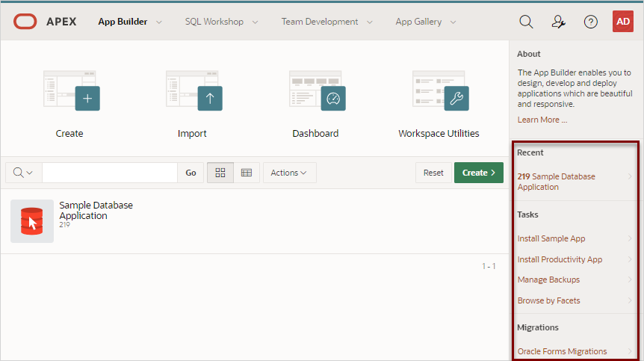644x361 pixels.
Task: Open the Help question mark icon
Action: 591,22
